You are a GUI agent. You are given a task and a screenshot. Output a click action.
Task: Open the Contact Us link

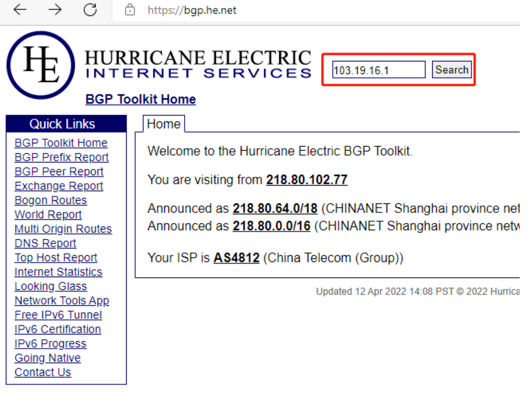click(43, 372)
